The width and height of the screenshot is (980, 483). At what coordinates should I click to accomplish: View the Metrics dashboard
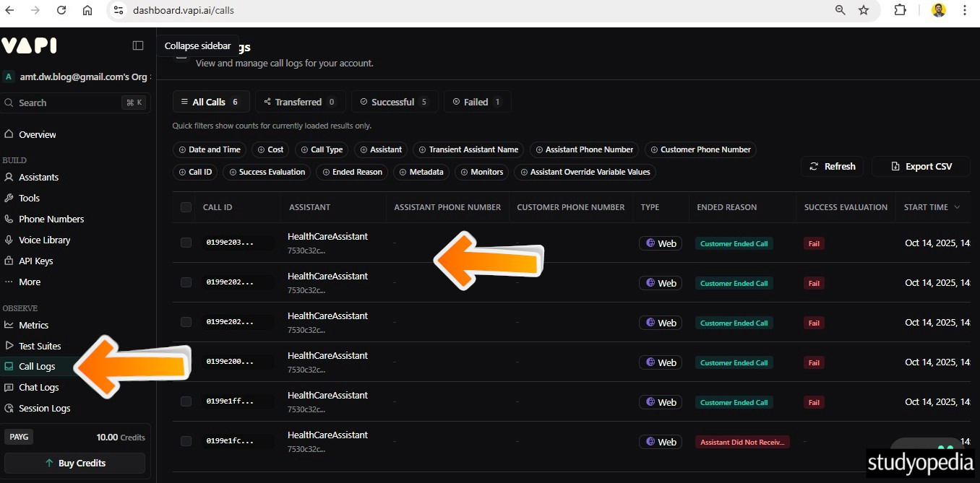tap(33, 325)
